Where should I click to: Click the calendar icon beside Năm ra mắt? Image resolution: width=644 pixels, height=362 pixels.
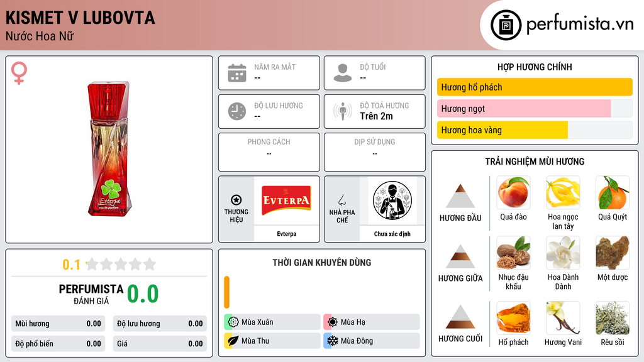click(x=237, y=73)
